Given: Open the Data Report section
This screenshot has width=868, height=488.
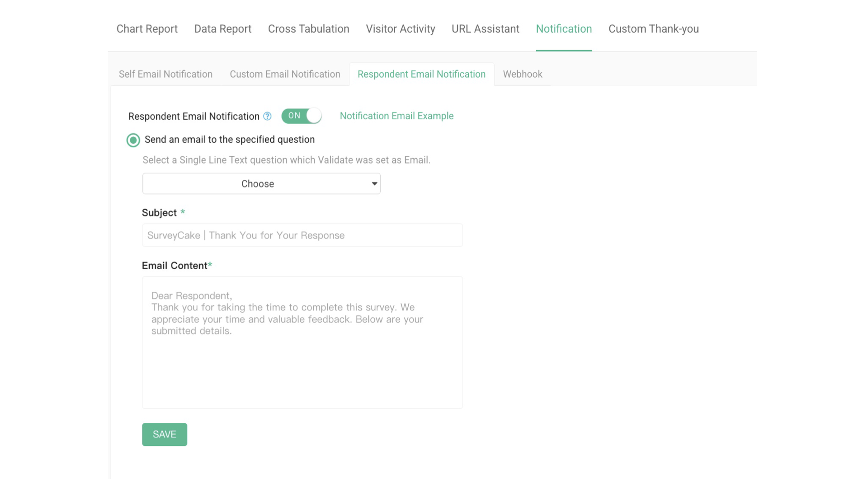Looking at the screenshot, I should pyautogui.click(x=223, y=28).
